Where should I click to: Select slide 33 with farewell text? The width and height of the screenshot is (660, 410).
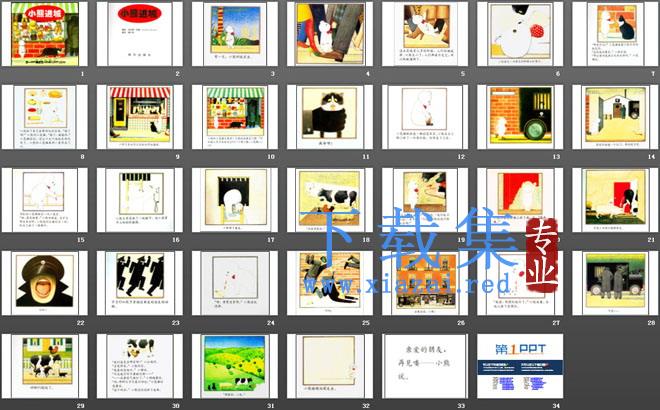click(425, 366)
